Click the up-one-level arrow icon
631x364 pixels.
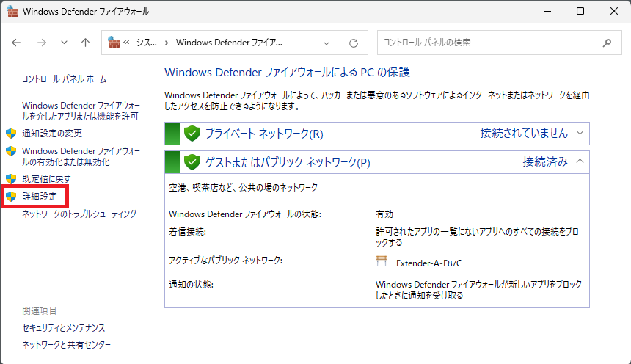click(85, 43)
